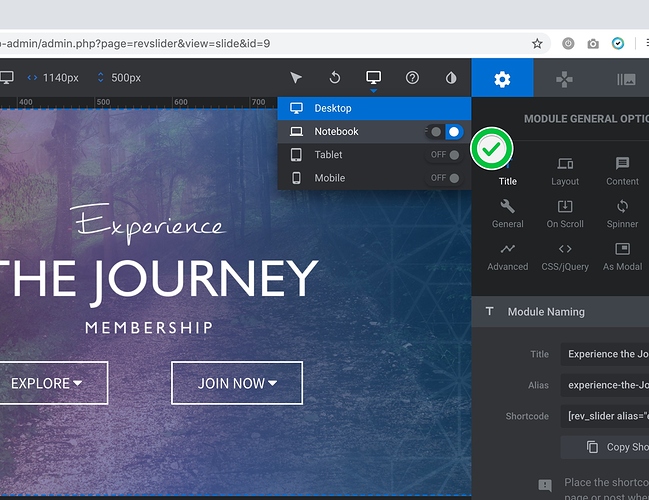Enable the Tablet device toggle
The height and width of the screenshot is (500, 649).
click(x=446, y=155)
